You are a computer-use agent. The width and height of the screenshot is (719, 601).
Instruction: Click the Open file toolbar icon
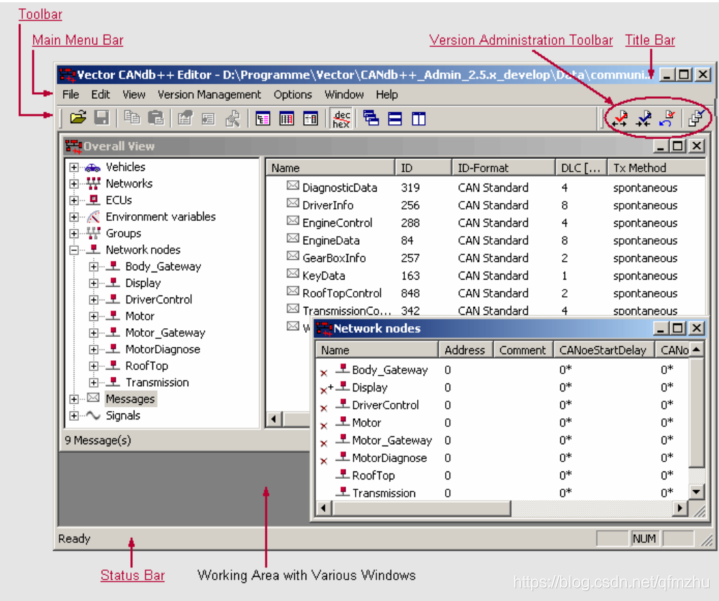point(78,118)
